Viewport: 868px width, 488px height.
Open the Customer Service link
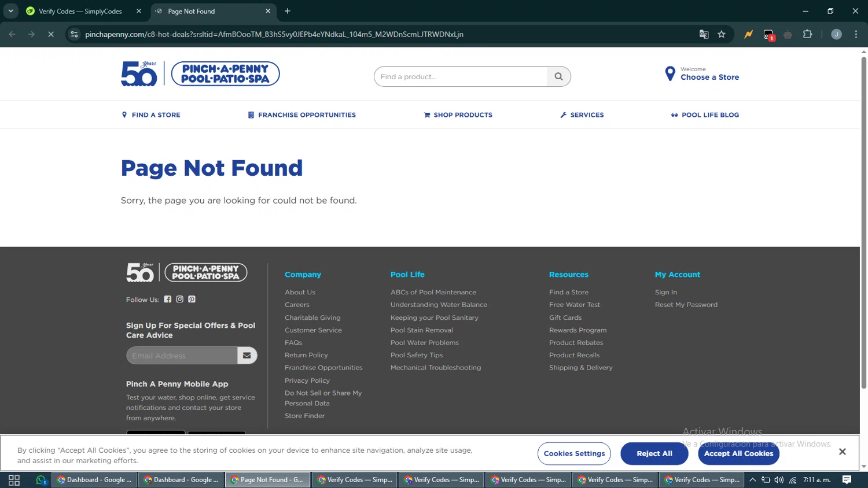(x=313, y=330)
